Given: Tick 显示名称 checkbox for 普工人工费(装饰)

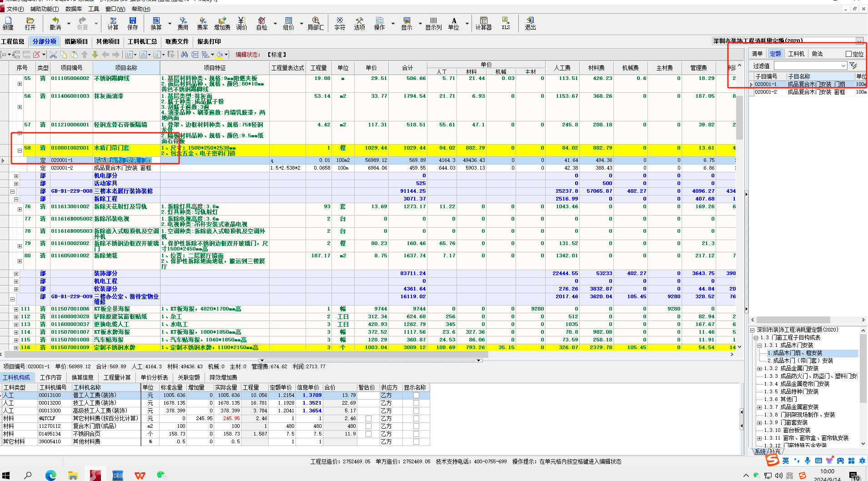Looking at the screenshot, I should click(x=416, y=395).
